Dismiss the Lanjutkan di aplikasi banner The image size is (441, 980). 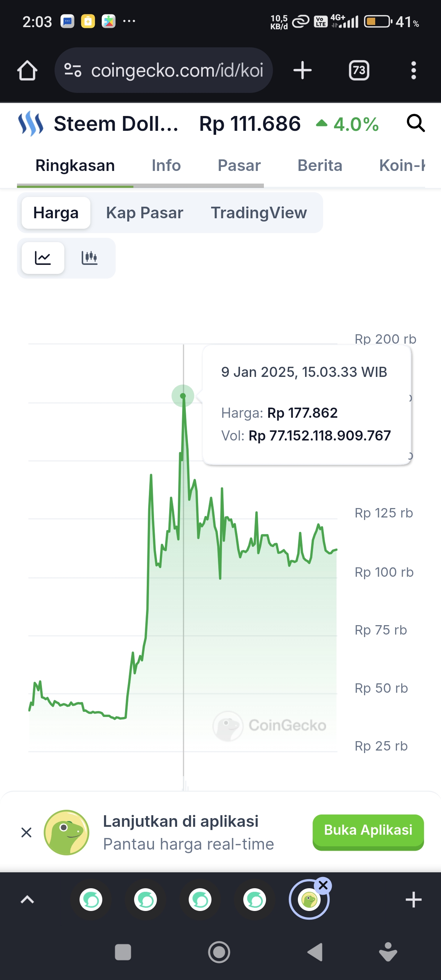point(26,833)
